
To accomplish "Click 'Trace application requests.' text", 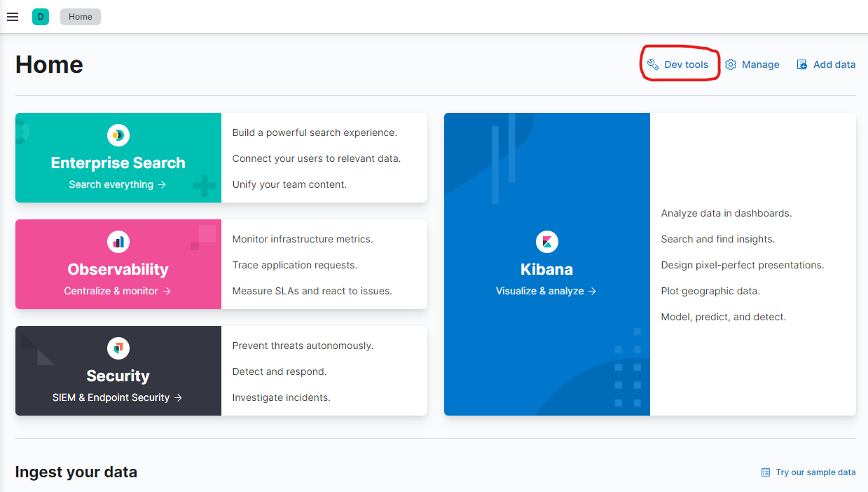I will (x=295, y=265).
